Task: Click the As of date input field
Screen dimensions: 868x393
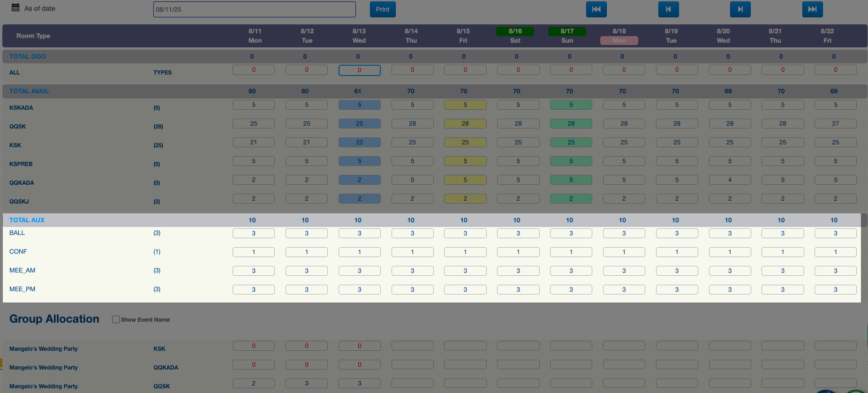Action: pyautogui.click(x=254, y=9)
